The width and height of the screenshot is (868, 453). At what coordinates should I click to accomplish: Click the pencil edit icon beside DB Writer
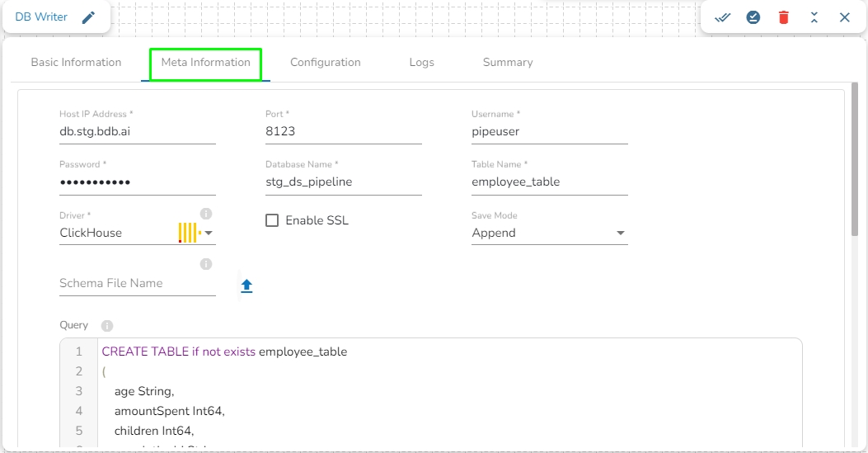pos(88,17)
